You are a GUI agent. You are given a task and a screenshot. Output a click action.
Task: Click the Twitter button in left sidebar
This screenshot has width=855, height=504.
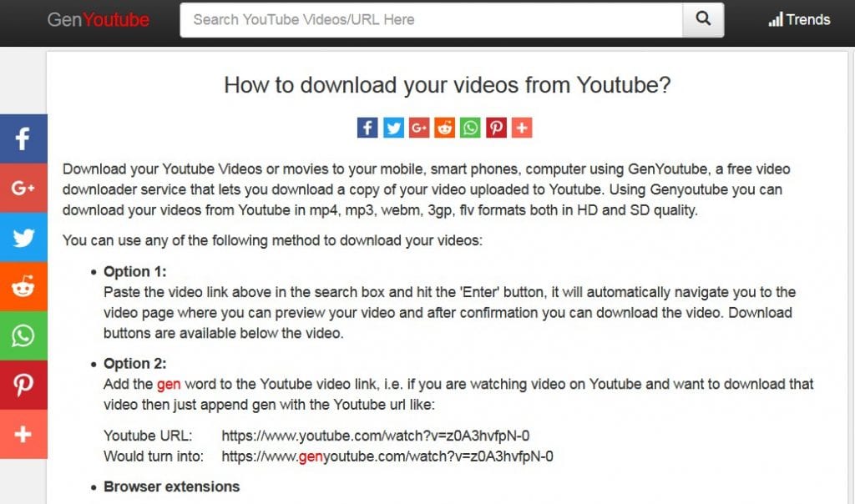pyautogui.click(x=23, y=238)
